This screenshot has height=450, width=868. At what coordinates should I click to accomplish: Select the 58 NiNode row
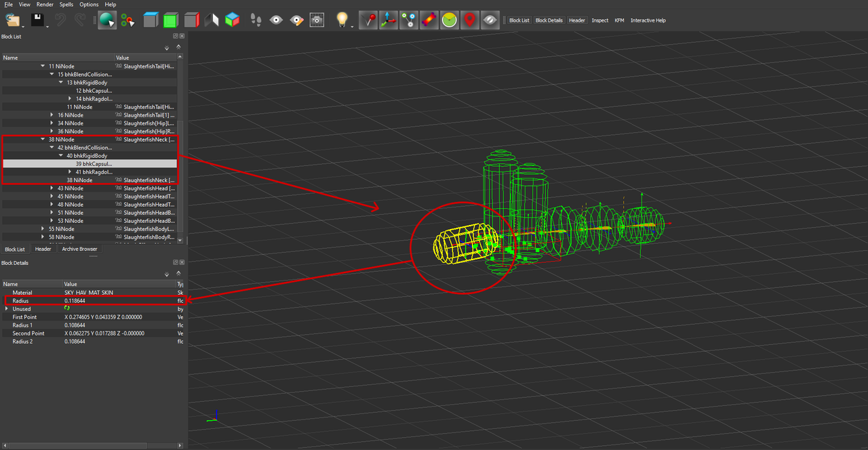coord(89,237)
